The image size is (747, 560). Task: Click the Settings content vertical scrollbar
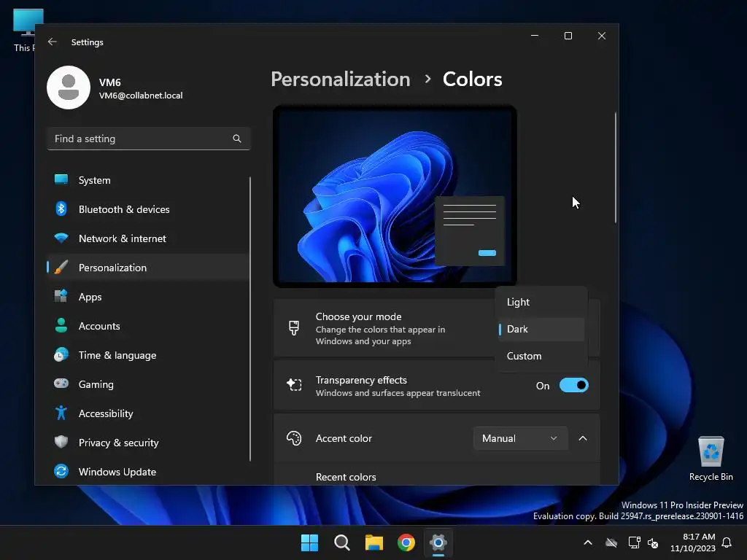pyautogui.click(x=616, y=167)
